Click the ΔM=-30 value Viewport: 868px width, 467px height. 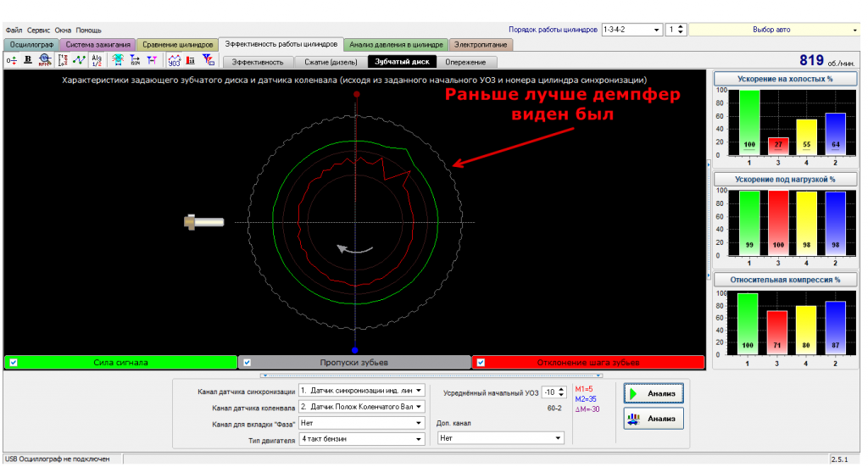point(587,409)
